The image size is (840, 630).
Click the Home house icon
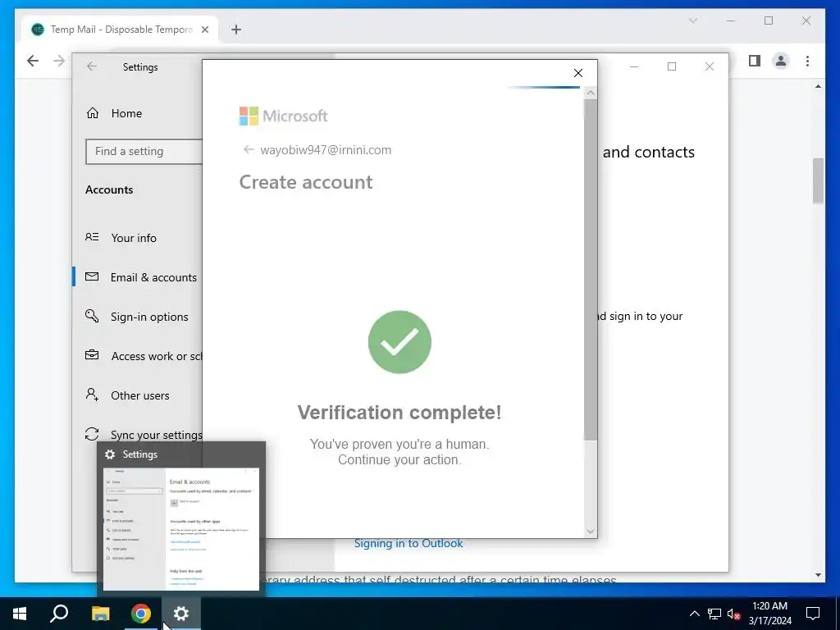tap(93, 113)
